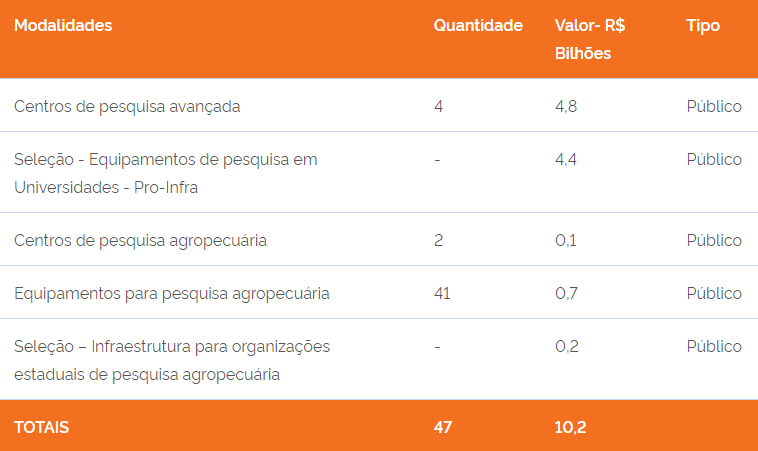Click value 0,7 in equipment row

pos(566,293)
